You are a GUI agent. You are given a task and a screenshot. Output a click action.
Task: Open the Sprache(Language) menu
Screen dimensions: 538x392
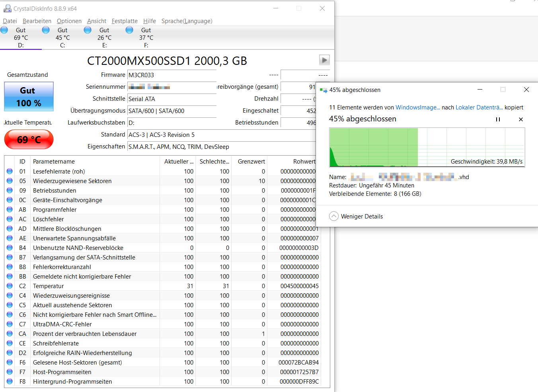(187, 21)
